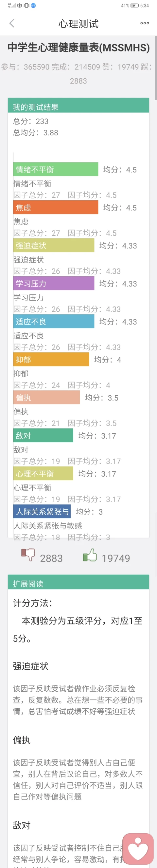This screenshot has width=157, height=868.
Task: Select the green 情绪不平衡 bar
Action: (56, 169)
